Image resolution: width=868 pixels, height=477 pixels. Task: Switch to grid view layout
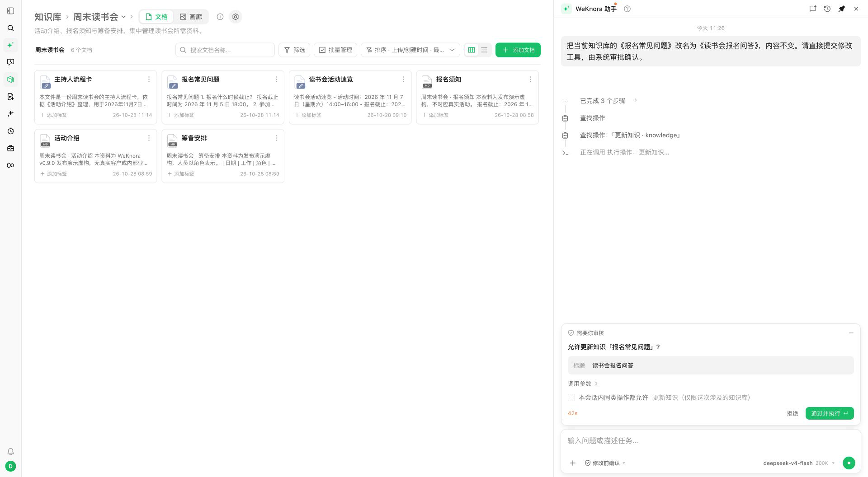tap(472, 50)
